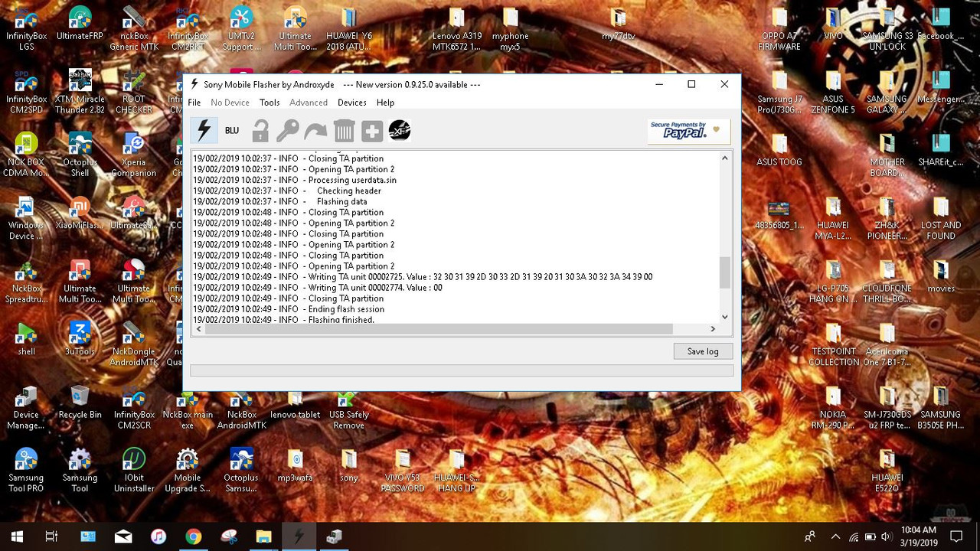The width and height of the screenshot is (980, 551).
Task: Click the log's horizontal scrollbar thumb
Action: coord(439,329)
